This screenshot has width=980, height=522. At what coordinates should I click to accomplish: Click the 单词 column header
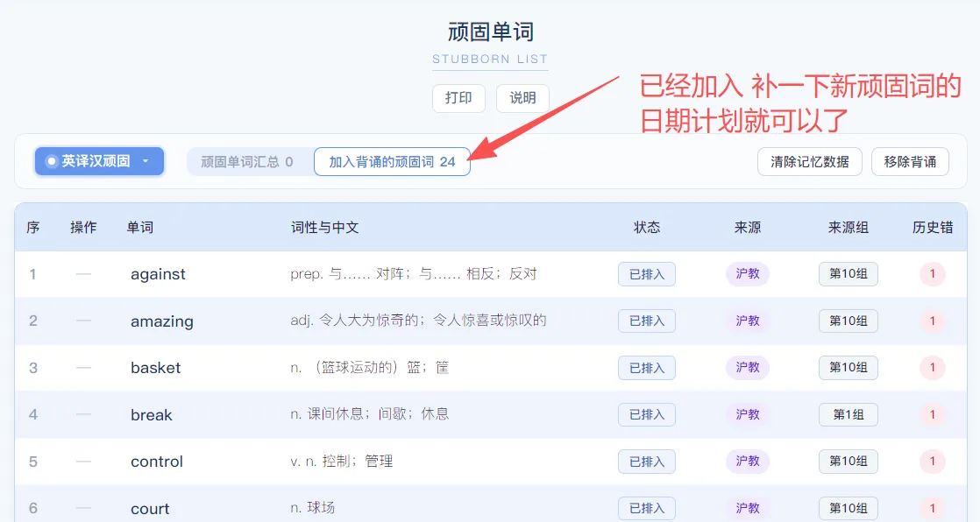click(140, 228)
